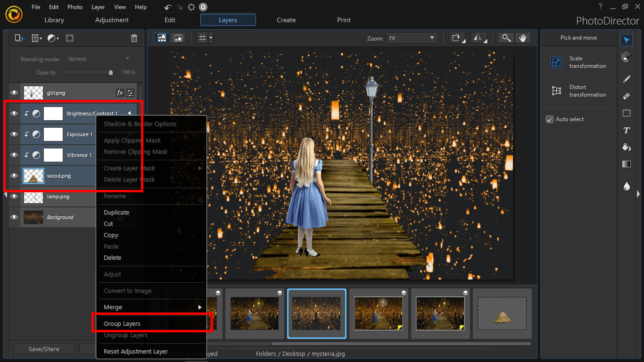Select the Pick and move arrow tool
This screenshot has width=644, height=362.
click(x=627, y=40)
